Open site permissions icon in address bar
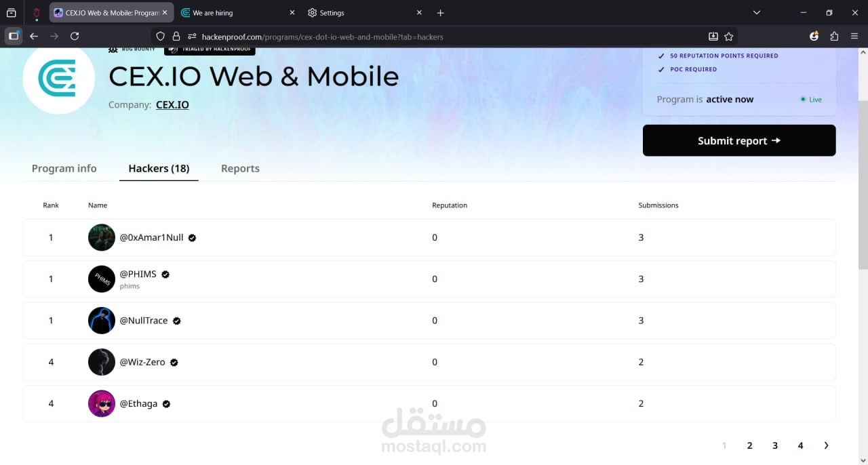The width and height of the screenshot is (868, 465). coord(192,37)
